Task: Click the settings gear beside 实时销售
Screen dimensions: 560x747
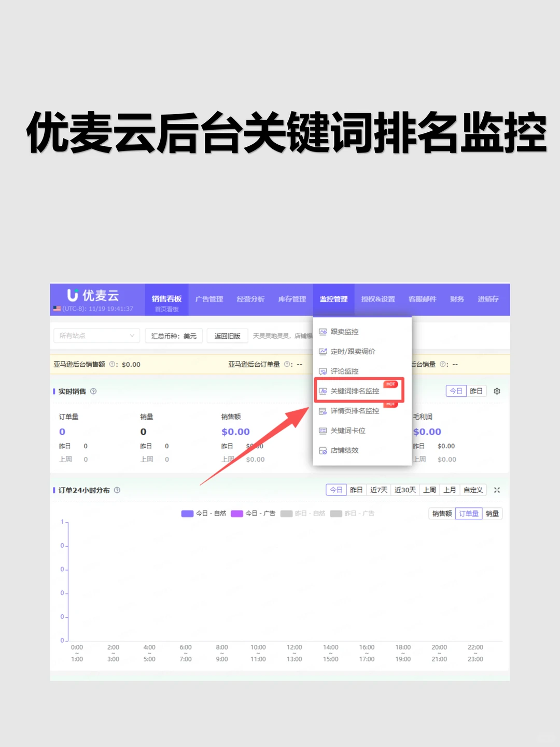Action: (x=497, y=391)
